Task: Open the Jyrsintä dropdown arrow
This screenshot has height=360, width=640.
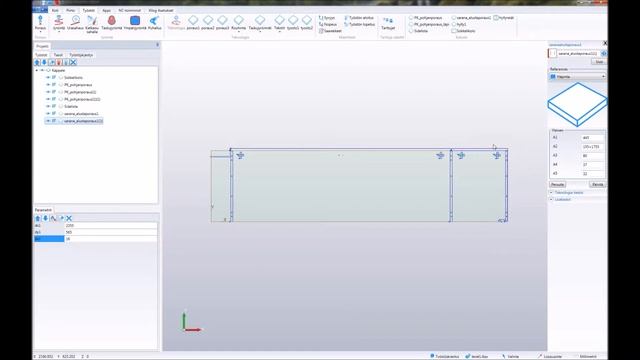Action: click(x=59, y=32)
